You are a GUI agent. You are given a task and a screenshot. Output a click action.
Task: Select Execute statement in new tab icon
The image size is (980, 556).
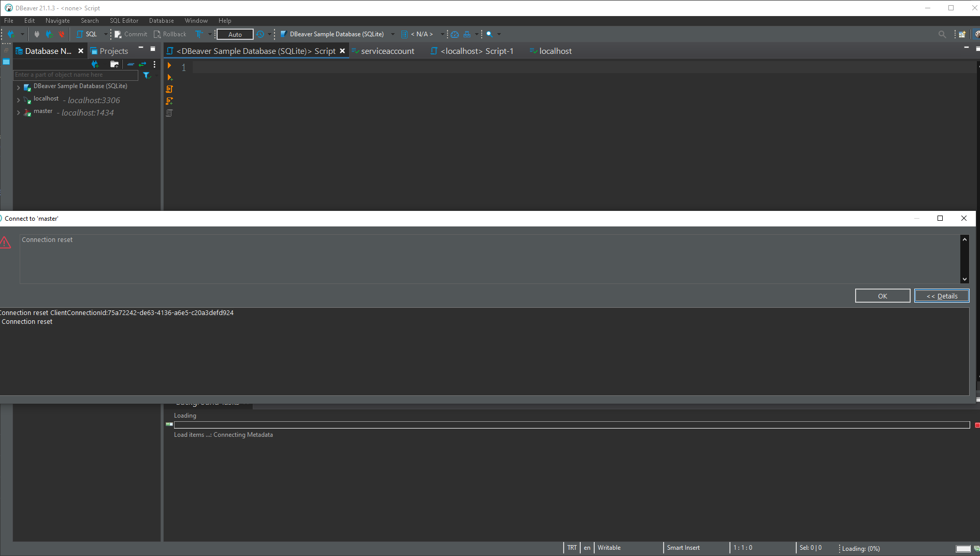click(x=169, y=77)
